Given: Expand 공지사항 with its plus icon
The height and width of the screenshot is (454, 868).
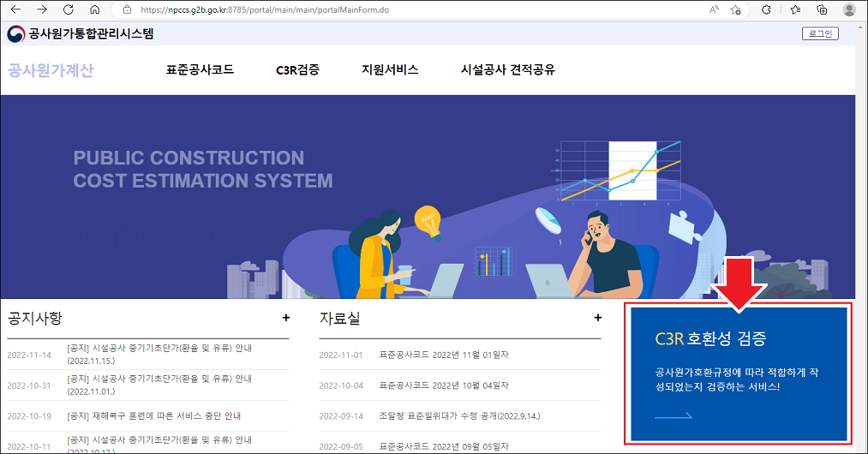Looking at the screenshot, I should click(x=285, y=318).
